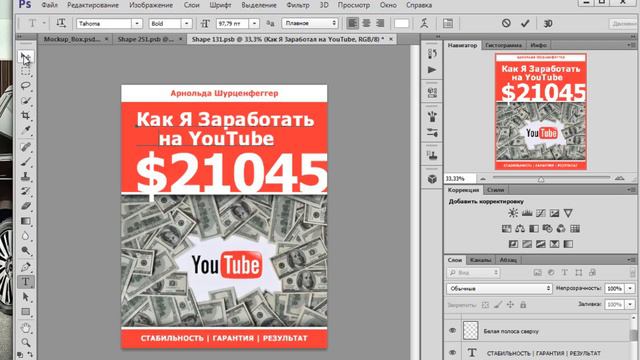Center align text
Image resolution: width=640 pixels, height=360 pixels.
tap(366, 23)
